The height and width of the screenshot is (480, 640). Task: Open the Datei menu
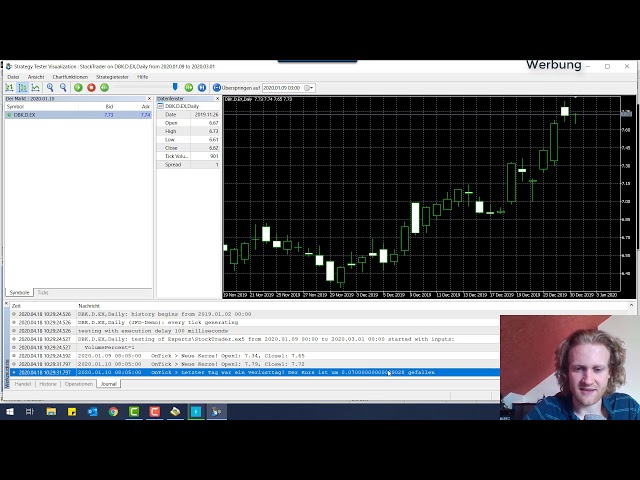tap(13, 77)
